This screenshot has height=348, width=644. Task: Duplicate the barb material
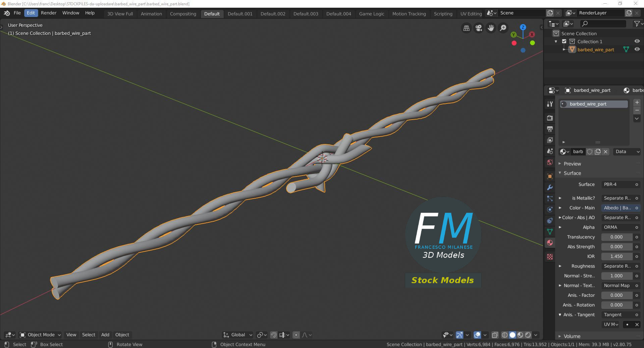[598, 152]
